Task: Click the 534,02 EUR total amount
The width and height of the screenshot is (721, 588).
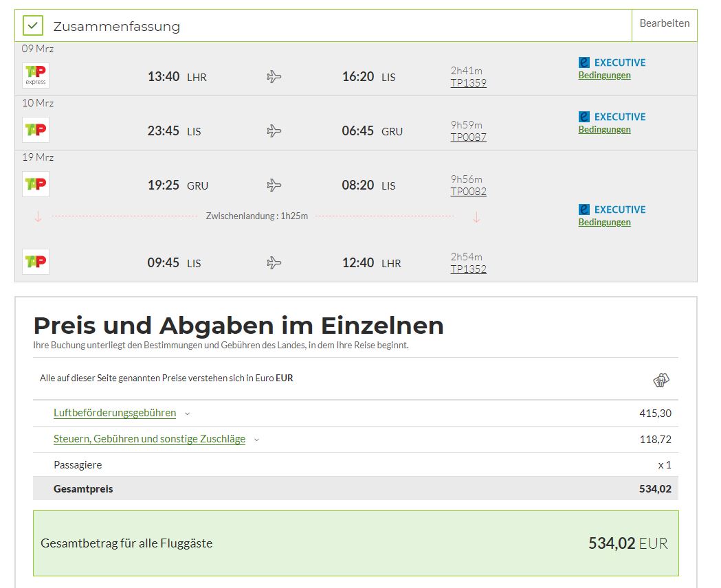Action: point(628,543)
